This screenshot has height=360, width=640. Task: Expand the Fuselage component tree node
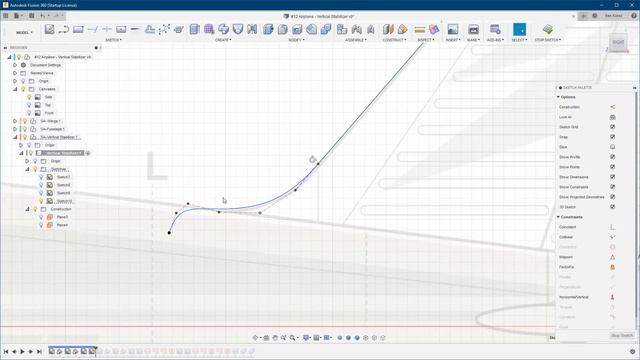pyautogui.click(x=15, y=129)
